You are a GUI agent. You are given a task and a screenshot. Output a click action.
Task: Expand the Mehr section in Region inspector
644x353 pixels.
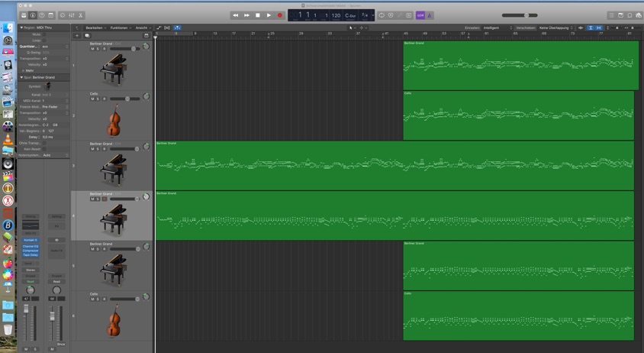click(x=28, y=70)
